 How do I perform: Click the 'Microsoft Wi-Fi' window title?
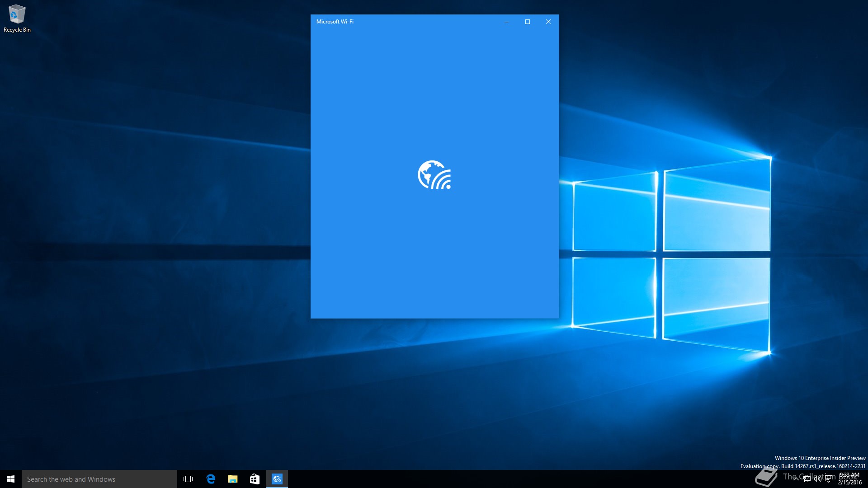(335, 22)
